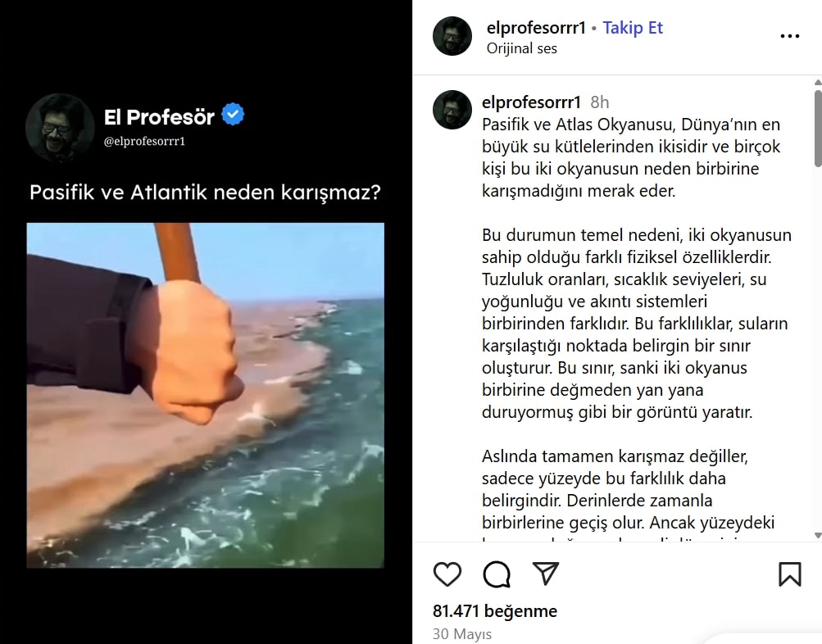
Task: Click caption author avatar
Action: 452,110
